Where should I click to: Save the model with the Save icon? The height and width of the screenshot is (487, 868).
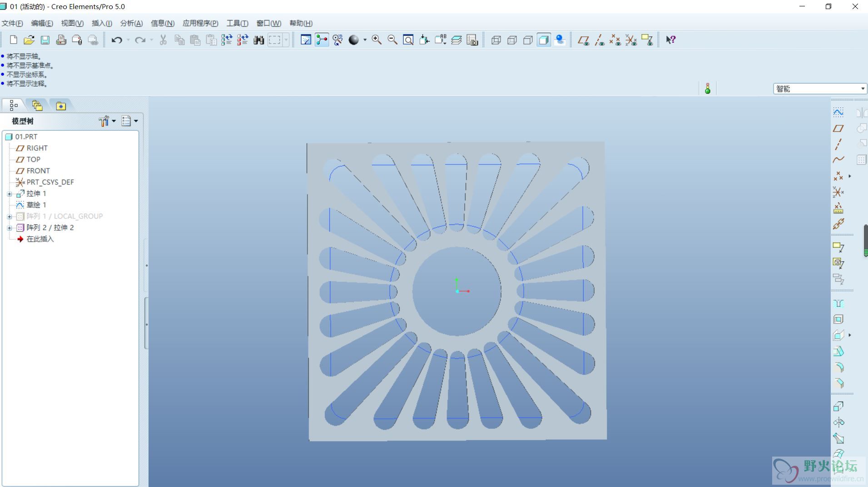pyautogui.click(x=45, y=40)
